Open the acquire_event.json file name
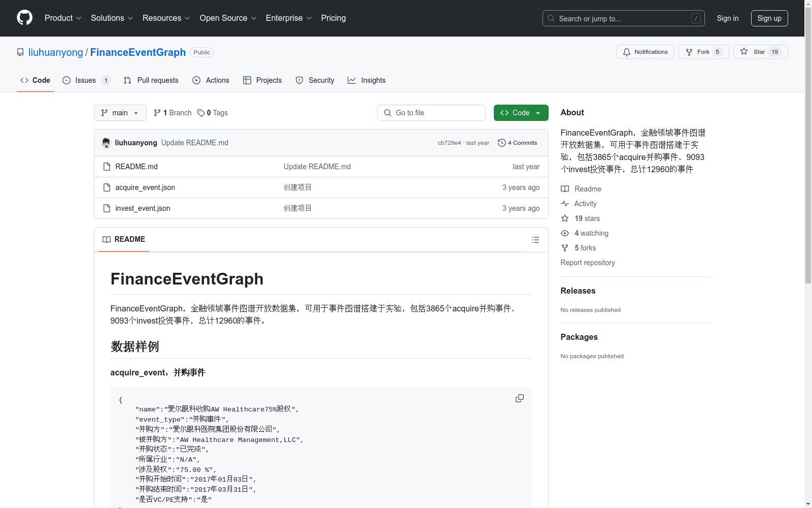Image resolution: width=812 pixels, height=508 pixels. pos(145,187)
